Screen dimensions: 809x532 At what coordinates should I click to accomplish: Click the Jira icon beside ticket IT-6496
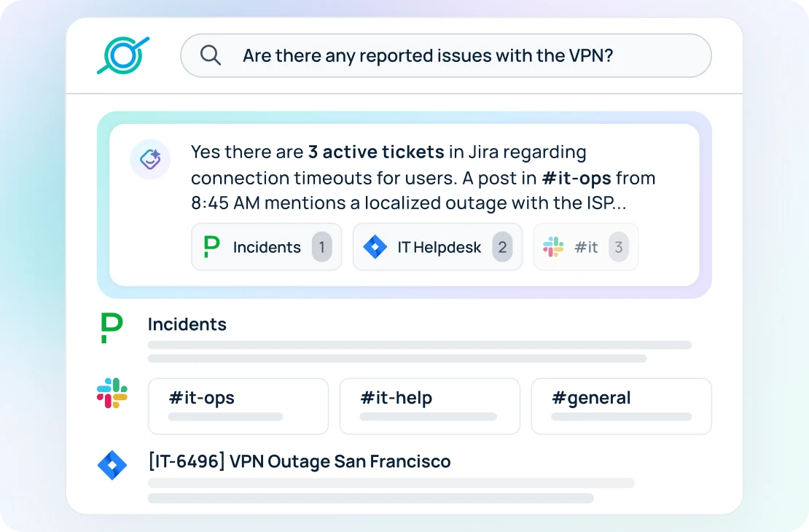(112, 465)
